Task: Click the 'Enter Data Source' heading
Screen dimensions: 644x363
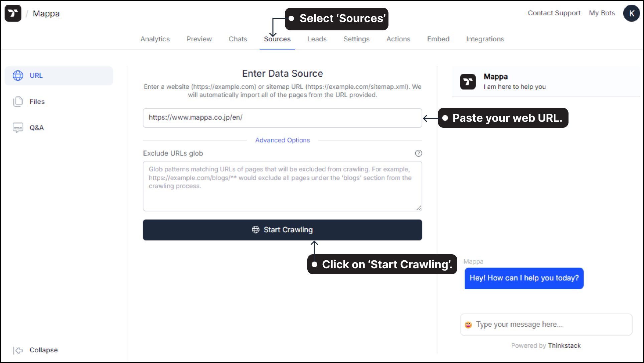Action: pos(282,73)
